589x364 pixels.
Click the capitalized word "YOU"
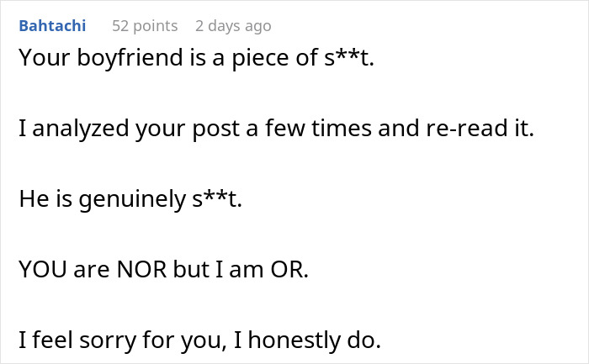tap(40, 270)
